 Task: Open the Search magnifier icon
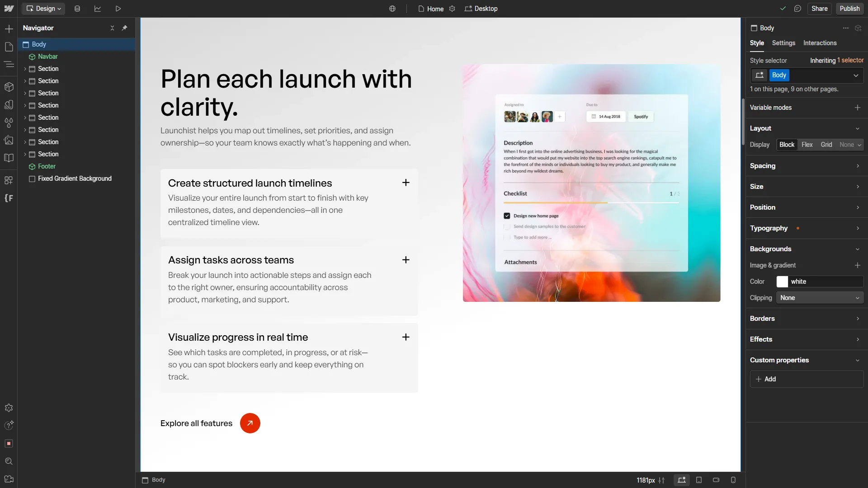9,461
